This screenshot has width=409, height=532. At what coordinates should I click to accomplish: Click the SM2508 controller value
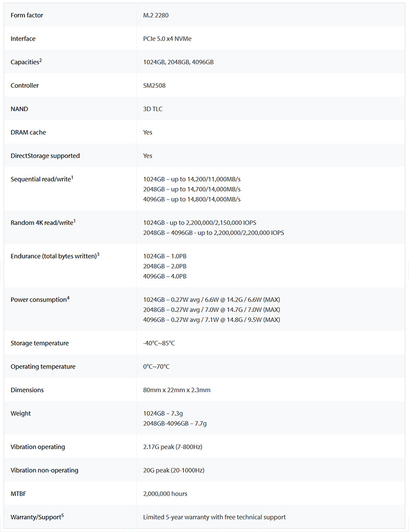click(x=155, y=86)
